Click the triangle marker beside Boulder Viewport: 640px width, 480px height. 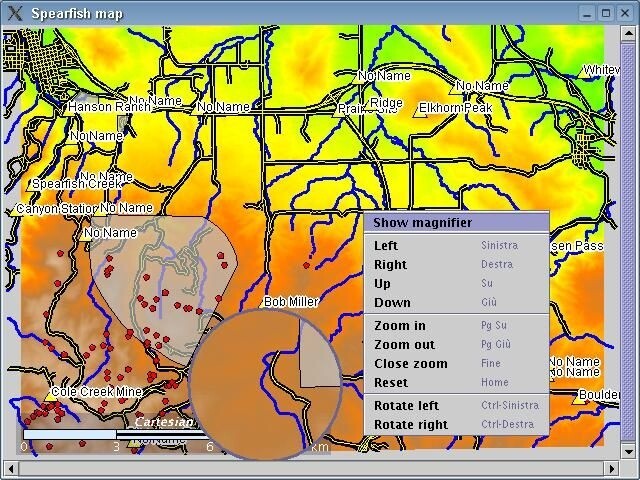click(x=578, y=399)
